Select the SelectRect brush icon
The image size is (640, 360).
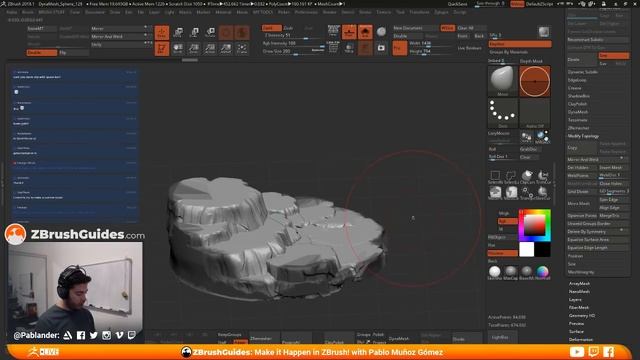pyautogui.click(x=495, y=177)
